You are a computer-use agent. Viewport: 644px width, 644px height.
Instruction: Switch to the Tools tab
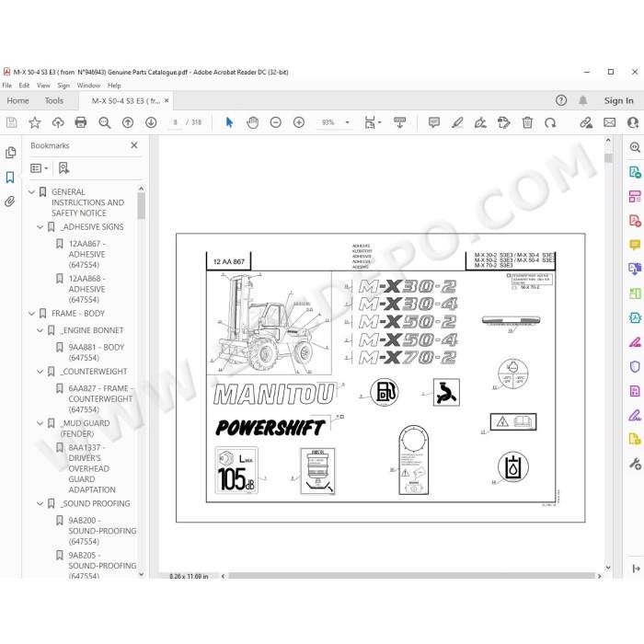53,100
